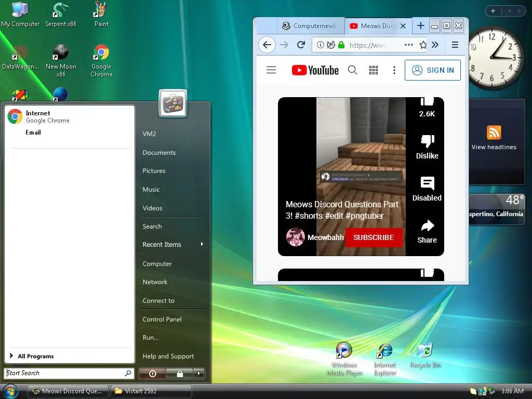The width and height of the screenshot is (532, 399).
Task: Expand shutdown options arrow
Action: click(199, 374)
